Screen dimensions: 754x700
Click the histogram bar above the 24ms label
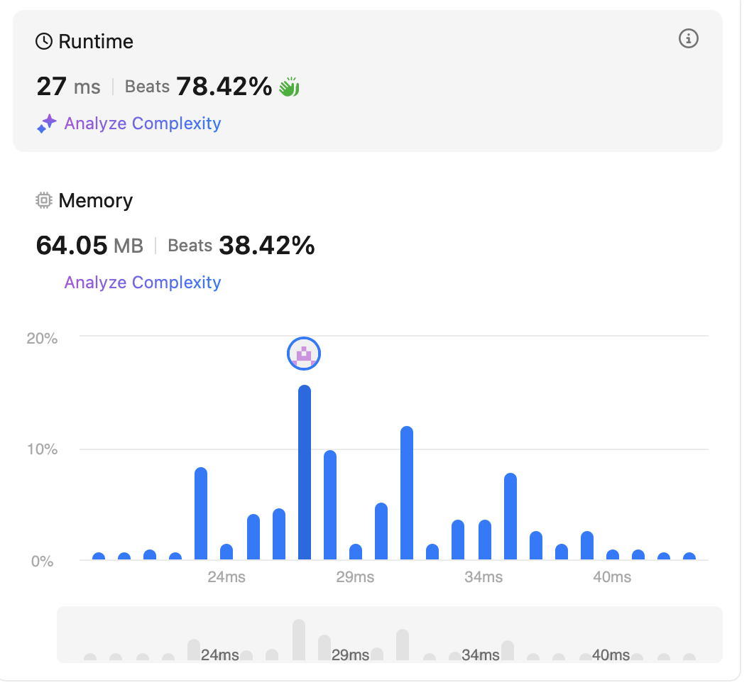(226, 552)
